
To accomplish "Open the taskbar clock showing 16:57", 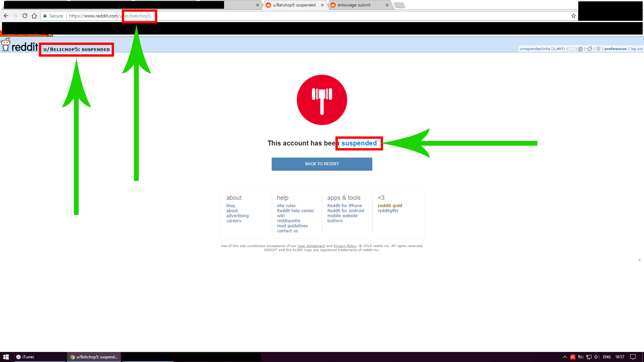I will click(620, 357).
